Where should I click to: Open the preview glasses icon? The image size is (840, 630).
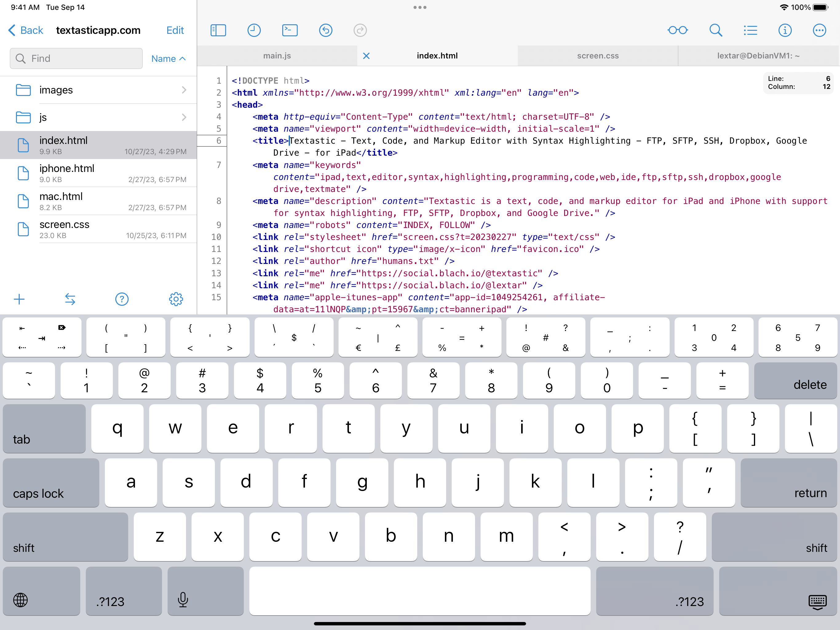point(677,30)
